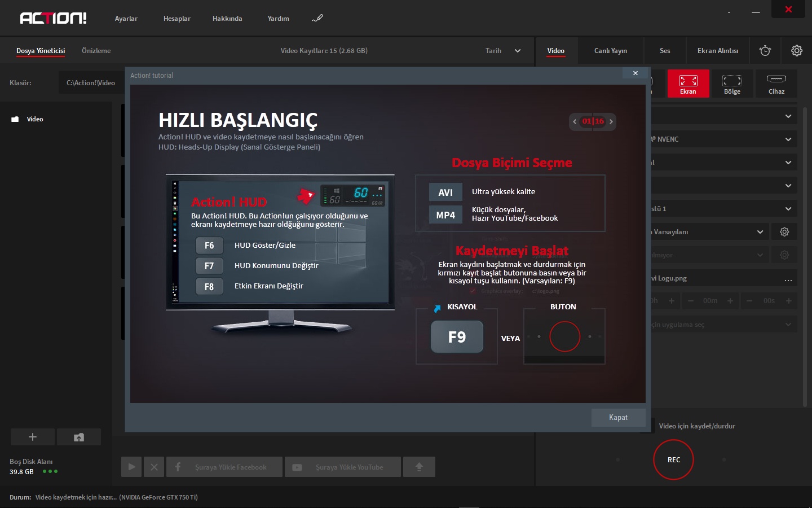The height and width of the screenshot is (508, 812).
Task: Select the Video recording tab
Action: pyautogui.click(x=555, y=51)
